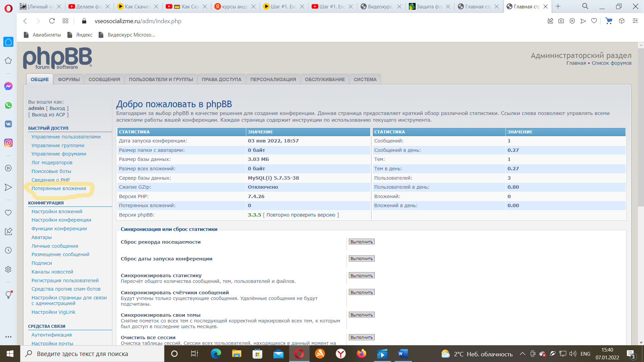Run Синхронизировать статистику action
The image size is (644, 362).
[362, 276]
